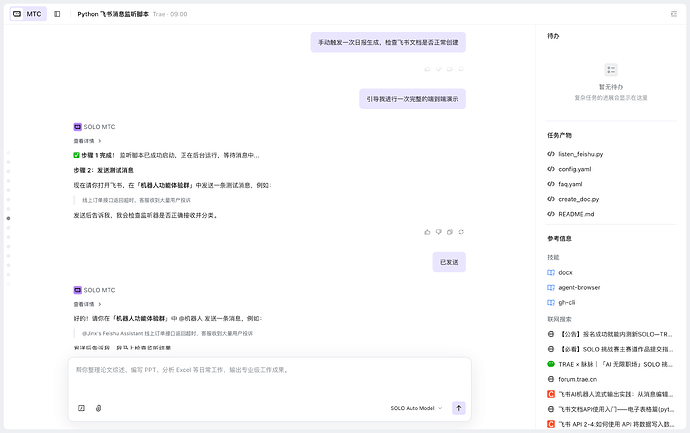Click the green WeChat icon beside TRAE × 脉脉
This screenshot has width=690, height=433.
(551, 364)
